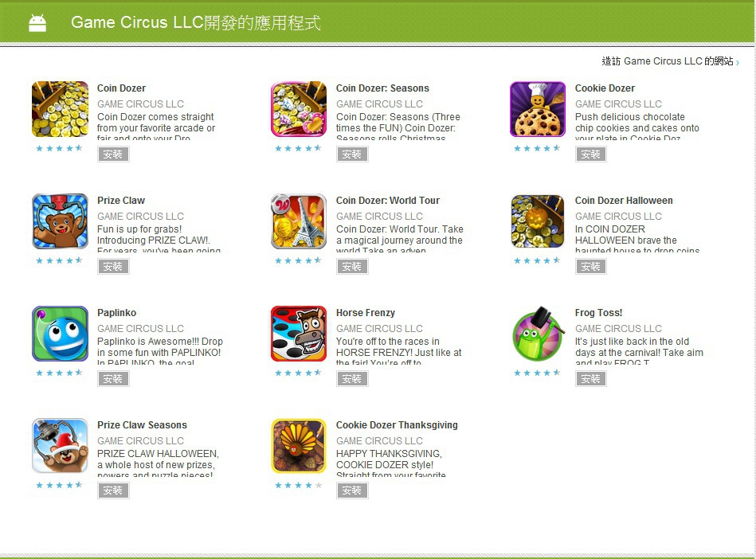Select the Coin Dozer Halloween pumpkin icon

(538, 221)
